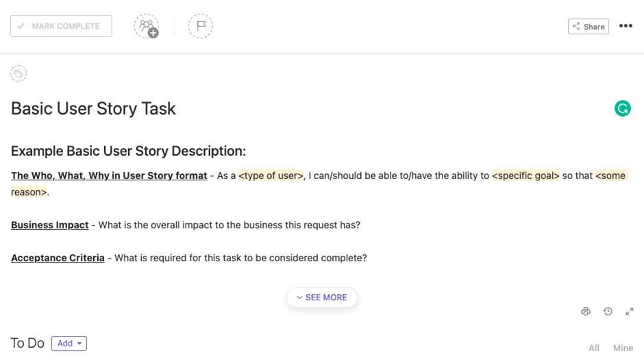Image resolution: width=644 pixels, height=360 pixels.
Task: Set priority with the flag icon
Action: coord(201,26)
